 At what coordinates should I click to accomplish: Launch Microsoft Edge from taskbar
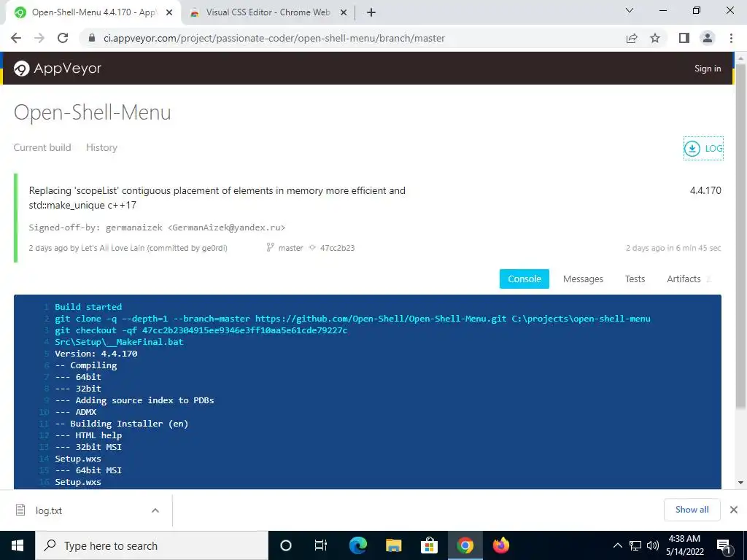coord(357,545)
